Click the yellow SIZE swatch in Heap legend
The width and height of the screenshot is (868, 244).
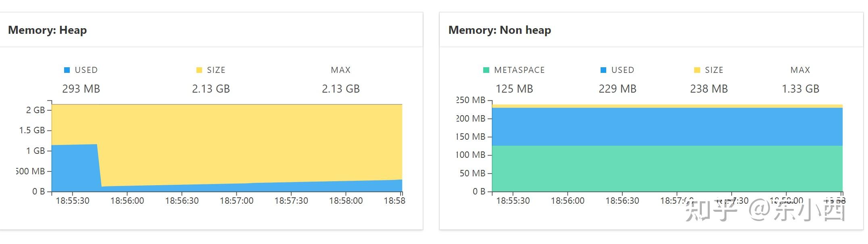(x=199, y=70)
